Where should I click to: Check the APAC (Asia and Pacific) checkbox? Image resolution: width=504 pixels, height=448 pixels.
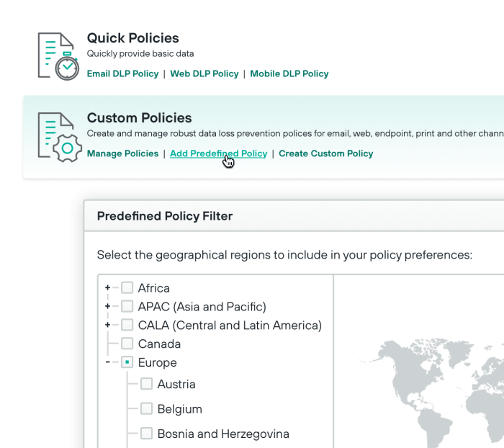127,307
